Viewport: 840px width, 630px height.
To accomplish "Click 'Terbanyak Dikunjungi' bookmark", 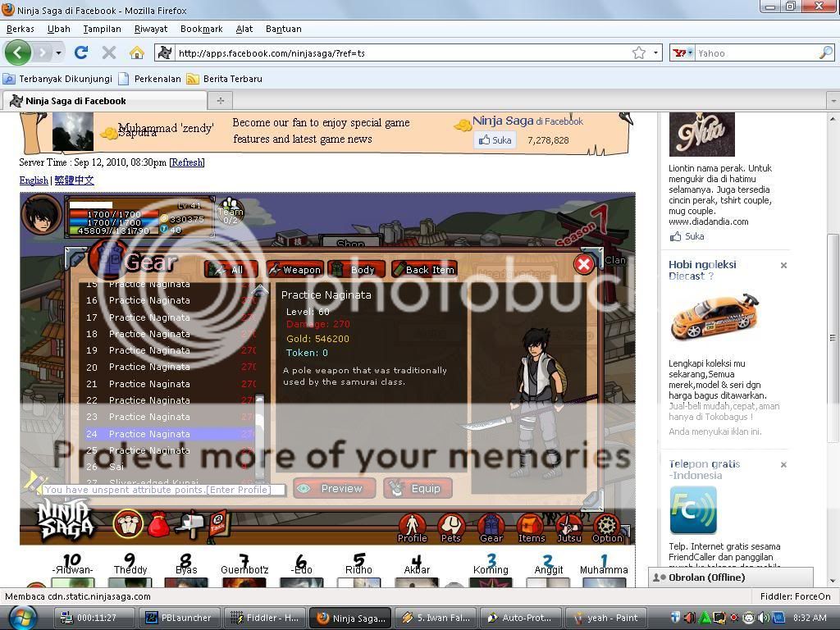I will coord(58,79).
